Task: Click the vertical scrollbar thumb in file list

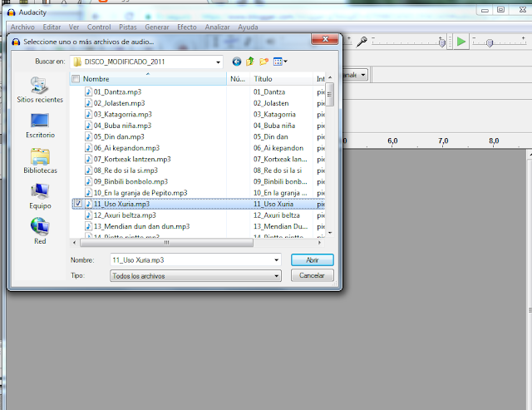Action: 329,94
